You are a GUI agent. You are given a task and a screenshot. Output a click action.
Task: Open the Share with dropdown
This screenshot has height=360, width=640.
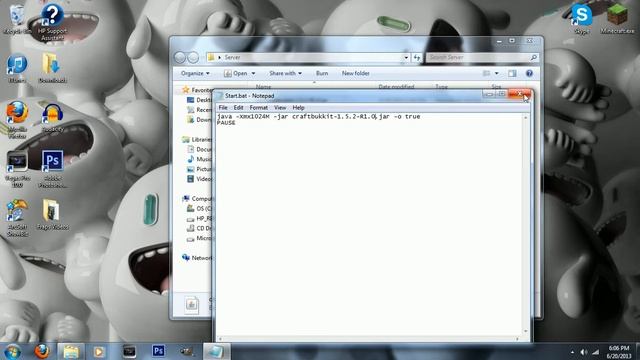pyautogui.click(x=285, y=73)
